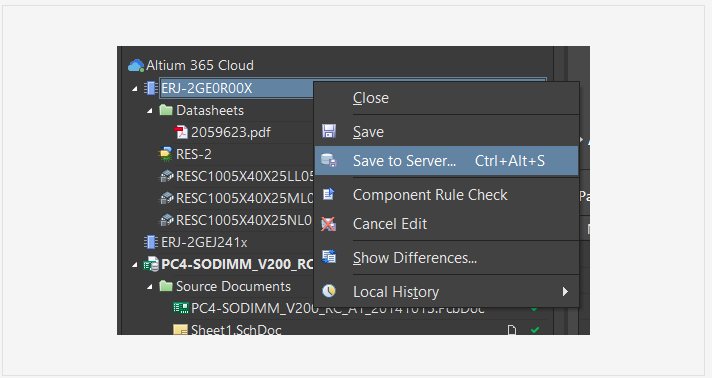Click the Source Documents folder icon
This screenshot has height=378, width=712.
166,286
